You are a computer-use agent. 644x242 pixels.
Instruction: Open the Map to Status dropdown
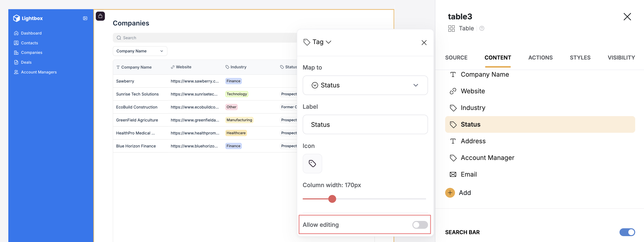(365, 85)
